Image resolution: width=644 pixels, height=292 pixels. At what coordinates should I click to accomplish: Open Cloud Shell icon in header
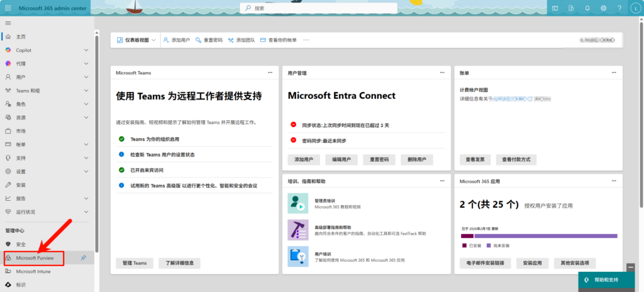pos(555,8)
